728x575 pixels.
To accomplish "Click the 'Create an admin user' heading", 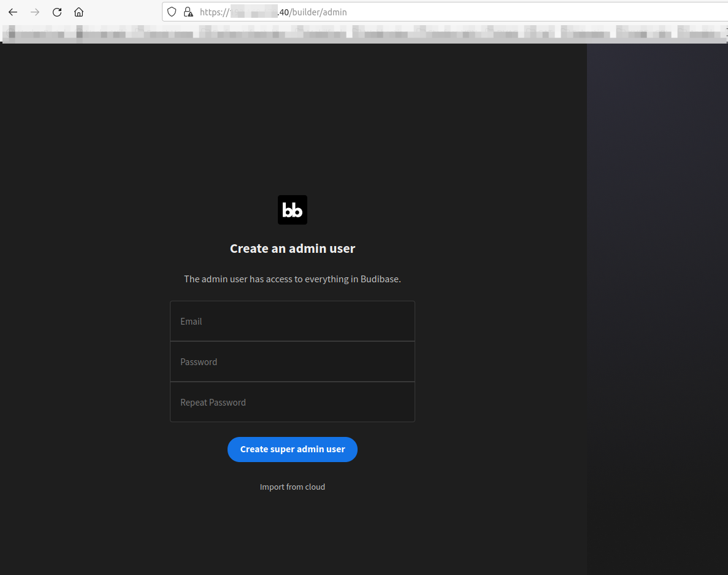I will 293,249.
